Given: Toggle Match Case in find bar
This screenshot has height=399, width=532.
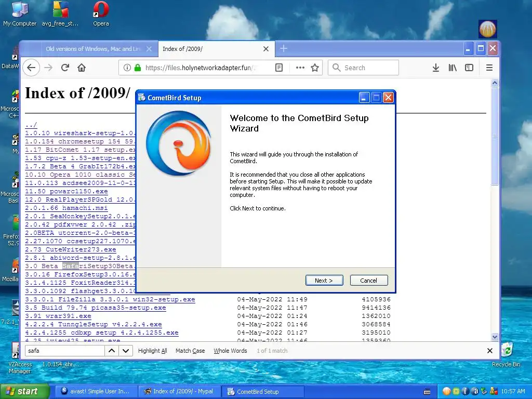Looking at the screenshot, I should pyautogui.click(x=190, y=351).
